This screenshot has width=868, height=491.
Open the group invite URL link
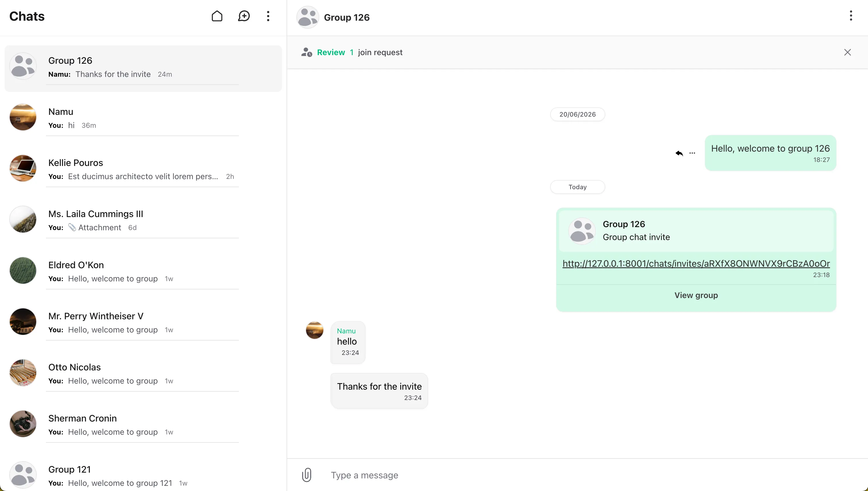[696, 263]
